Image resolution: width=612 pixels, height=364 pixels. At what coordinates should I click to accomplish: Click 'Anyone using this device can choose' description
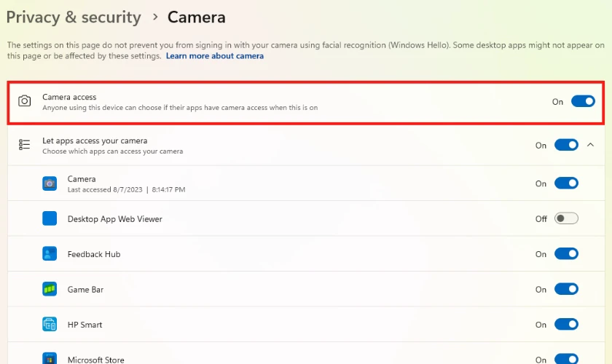click(x=180, y=107)
